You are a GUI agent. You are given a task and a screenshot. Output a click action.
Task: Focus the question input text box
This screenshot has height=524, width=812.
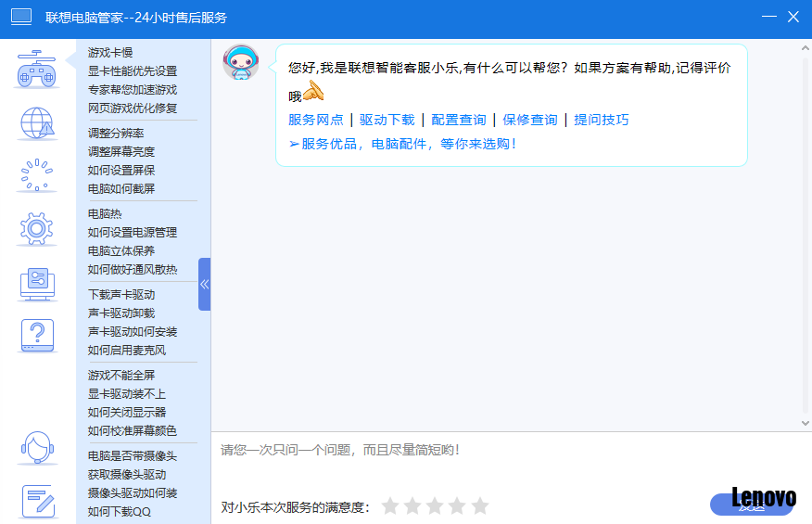pyautogui.click(x=510, y=461)
